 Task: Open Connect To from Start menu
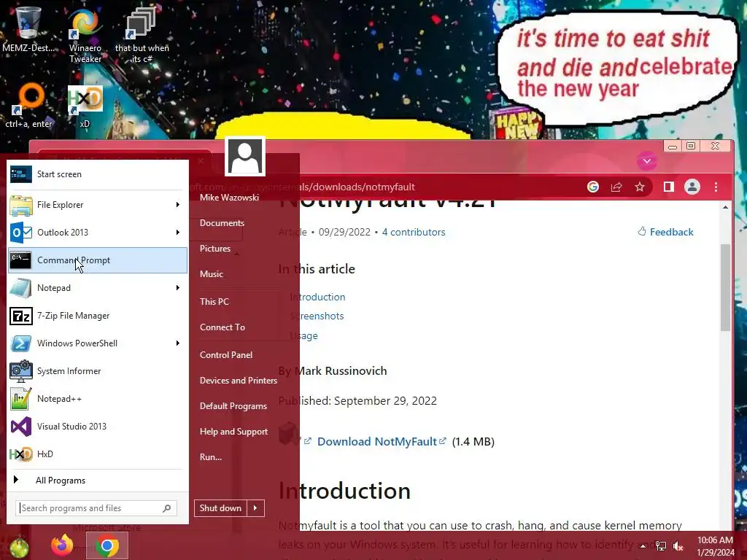tap(222, 327)
